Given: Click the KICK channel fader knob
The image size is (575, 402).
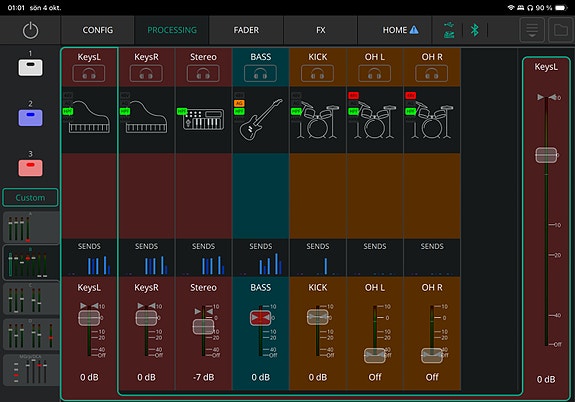Looking at the screenshot, I should [318, 317].
